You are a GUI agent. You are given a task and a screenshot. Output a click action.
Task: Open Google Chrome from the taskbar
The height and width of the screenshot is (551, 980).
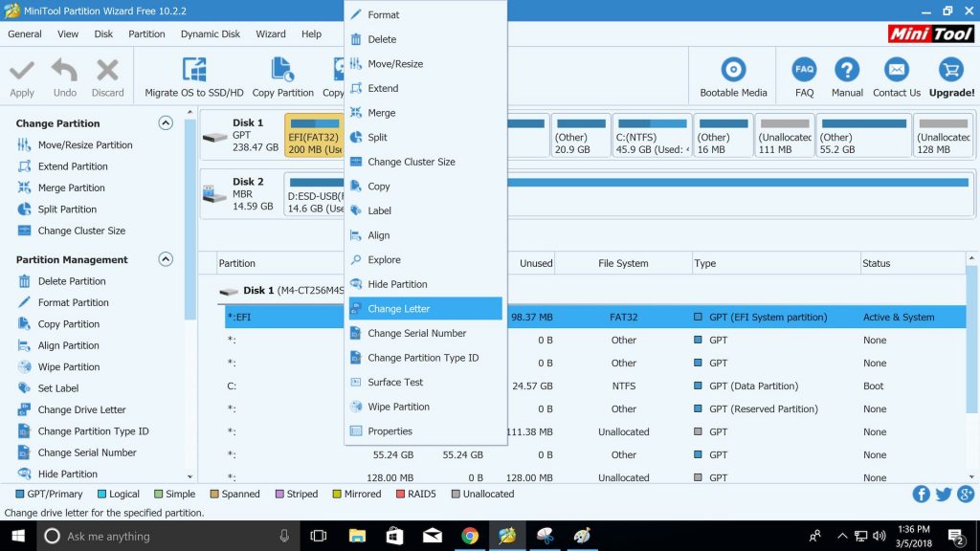pyautogui.click(x=469, y=536)
